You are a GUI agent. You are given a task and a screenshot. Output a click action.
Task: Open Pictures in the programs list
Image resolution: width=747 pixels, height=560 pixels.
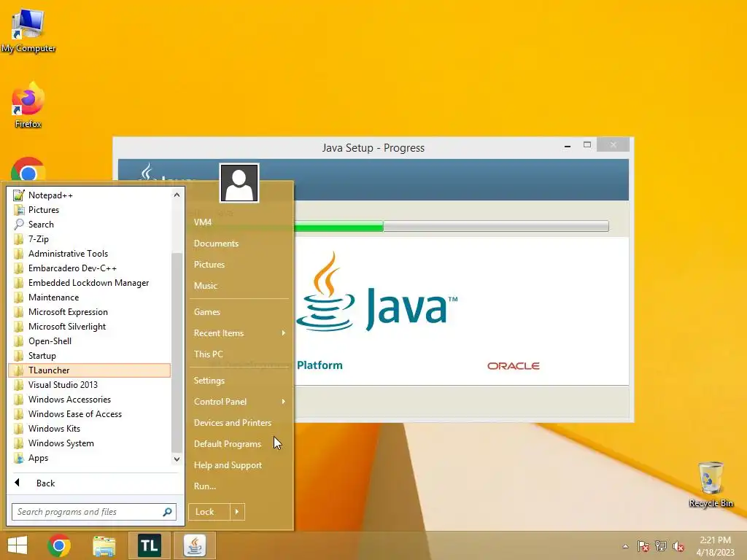89,210
